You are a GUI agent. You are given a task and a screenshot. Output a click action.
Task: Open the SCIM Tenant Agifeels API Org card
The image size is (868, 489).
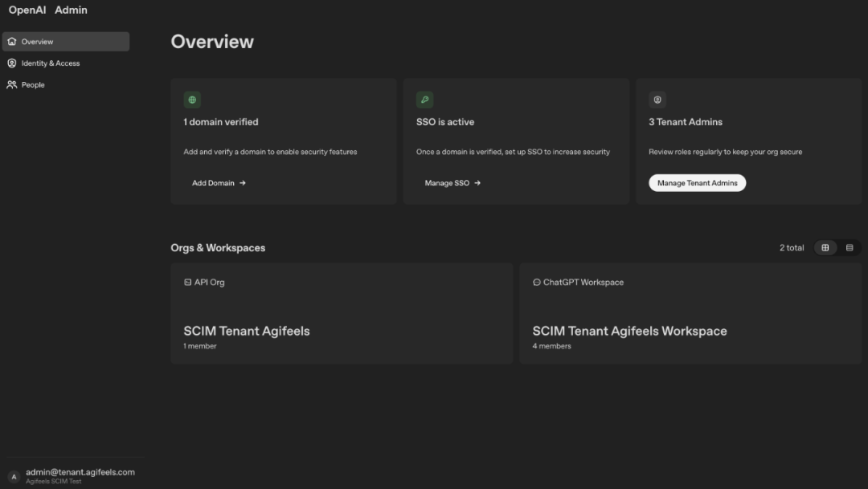coord(342,314)
